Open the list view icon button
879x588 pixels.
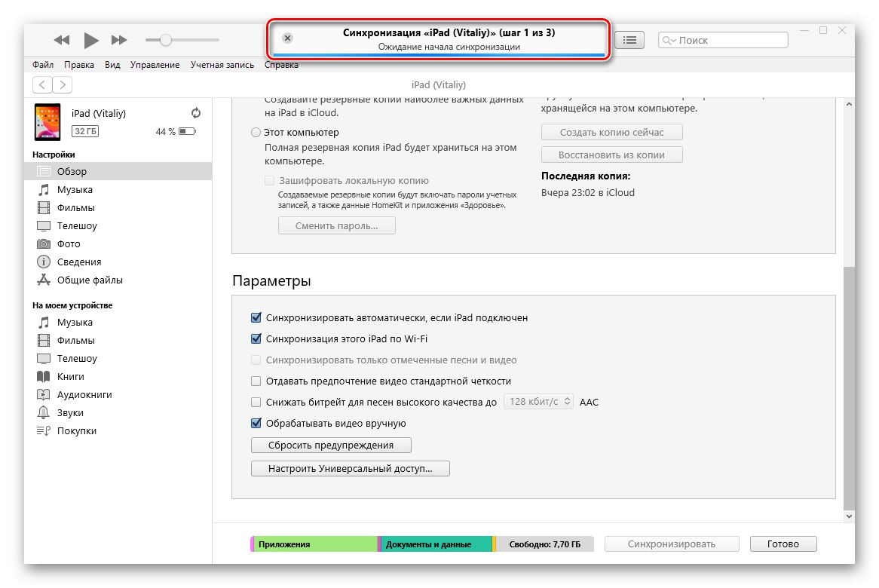629,40
